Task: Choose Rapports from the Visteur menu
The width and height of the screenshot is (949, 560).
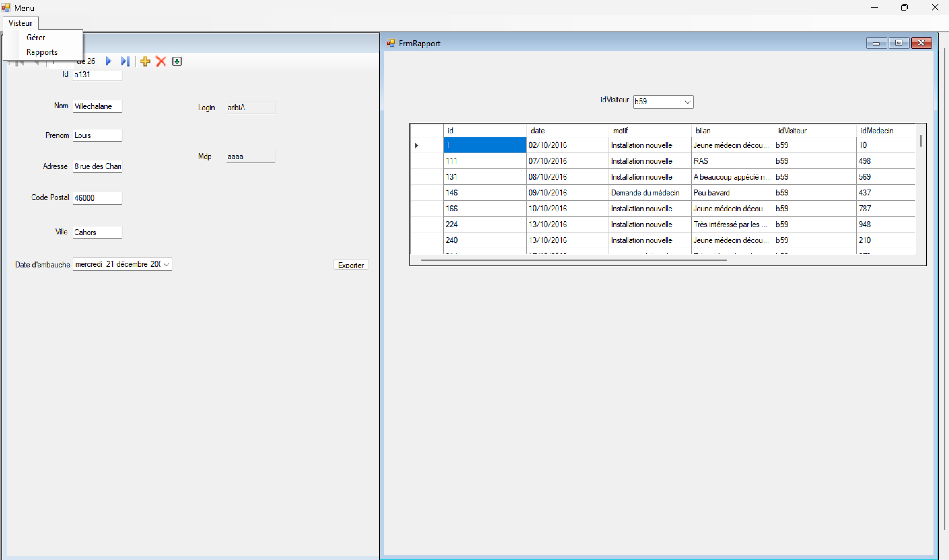Action: click(42, 52)
